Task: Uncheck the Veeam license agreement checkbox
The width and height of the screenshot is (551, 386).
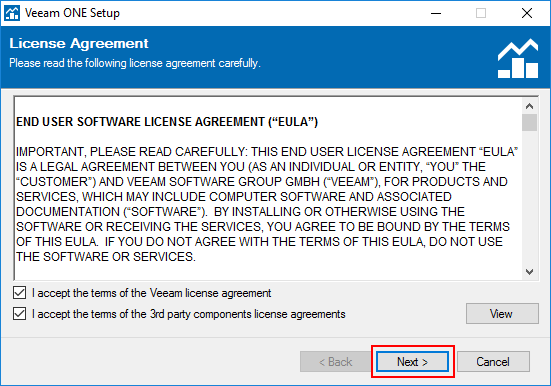Action: point(19,292)
